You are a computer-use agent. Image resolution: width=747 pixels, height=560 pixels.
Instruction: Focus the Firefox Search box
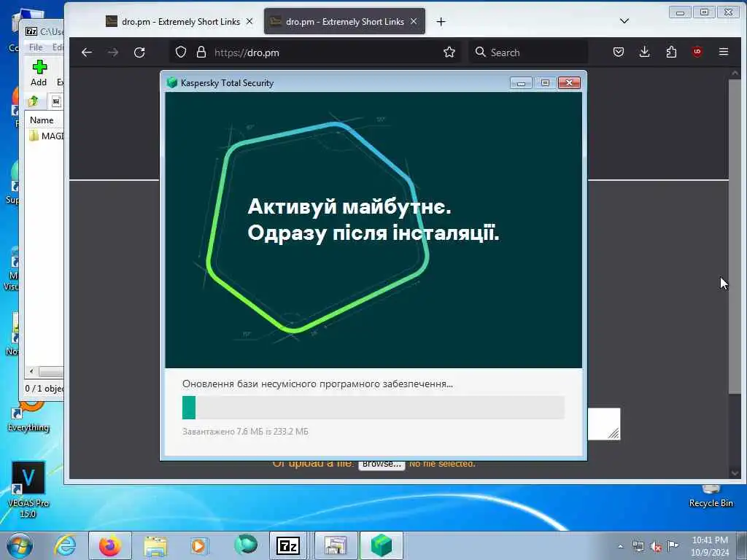click(x=529, y=52)
